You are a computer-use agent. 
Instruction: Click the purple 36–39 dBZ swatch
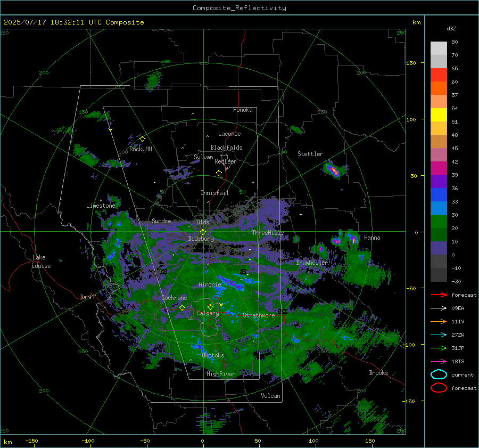coord(439,181)
